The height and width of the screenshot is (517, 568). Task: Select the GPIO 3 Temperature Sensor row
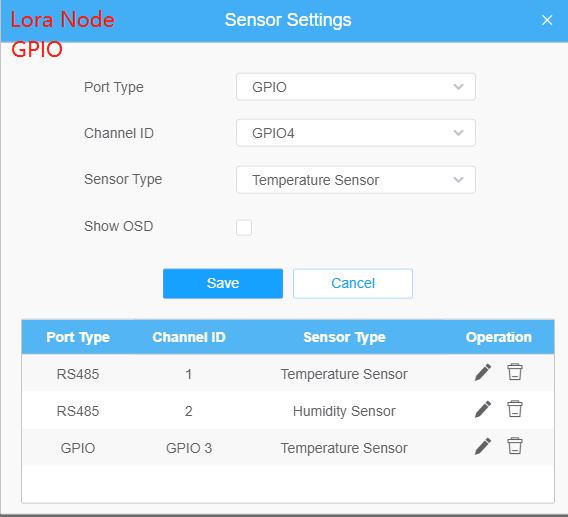click(x=288, y=448)
